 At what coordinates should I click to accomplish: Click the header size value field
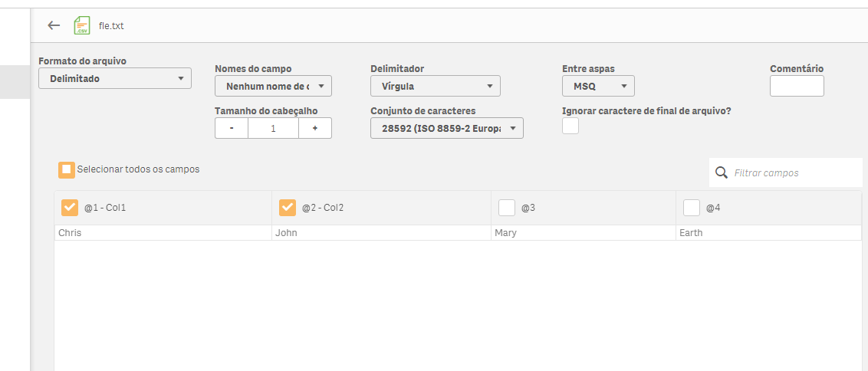273,128
